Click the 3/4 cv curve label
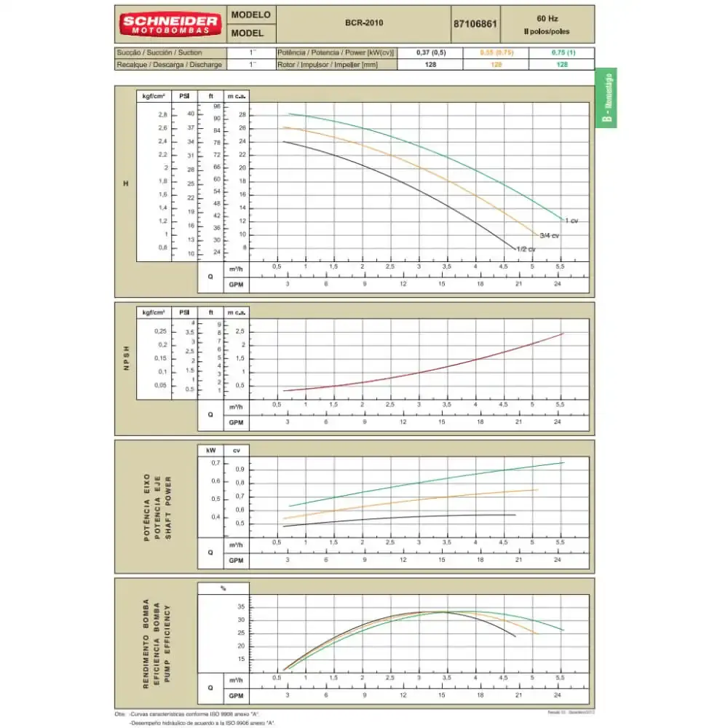Viewport: 728px width, 728px height. 549,236
